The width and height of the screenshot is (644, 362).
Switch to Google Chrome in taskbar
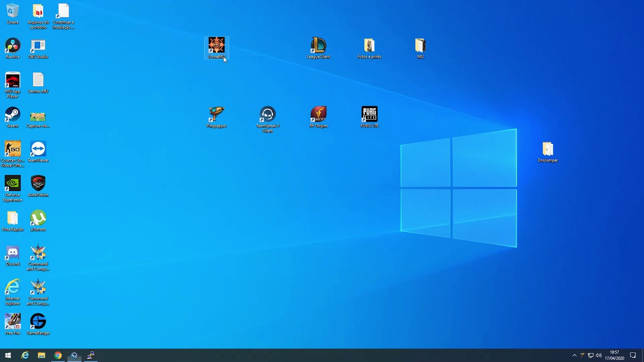58,355
